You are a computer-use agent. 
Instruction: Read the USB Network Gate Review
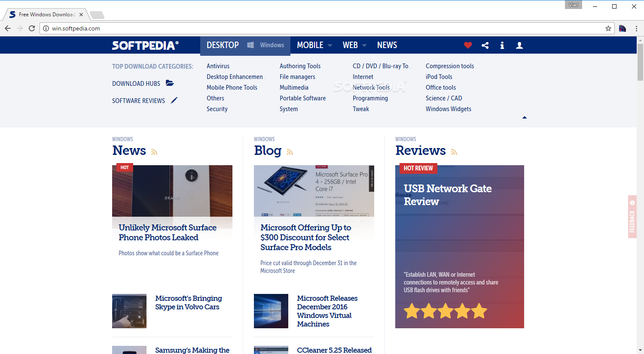(448, 195)
